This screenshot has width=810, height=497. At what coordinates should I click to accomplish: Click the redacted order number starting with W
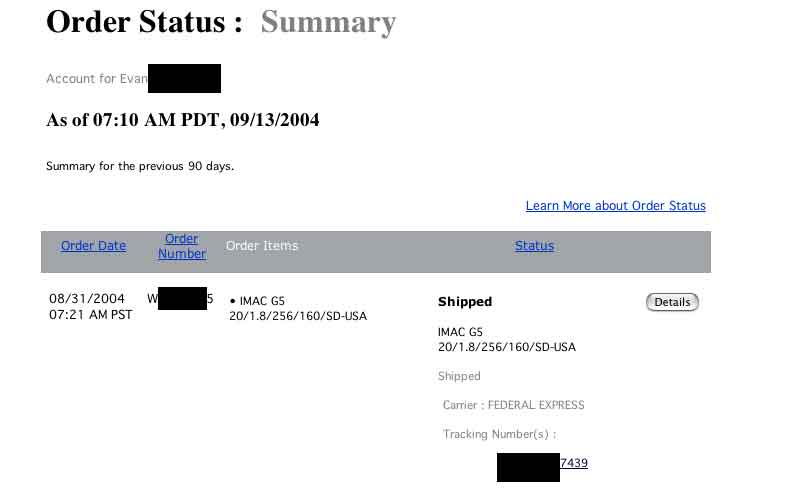coord(181,298)
